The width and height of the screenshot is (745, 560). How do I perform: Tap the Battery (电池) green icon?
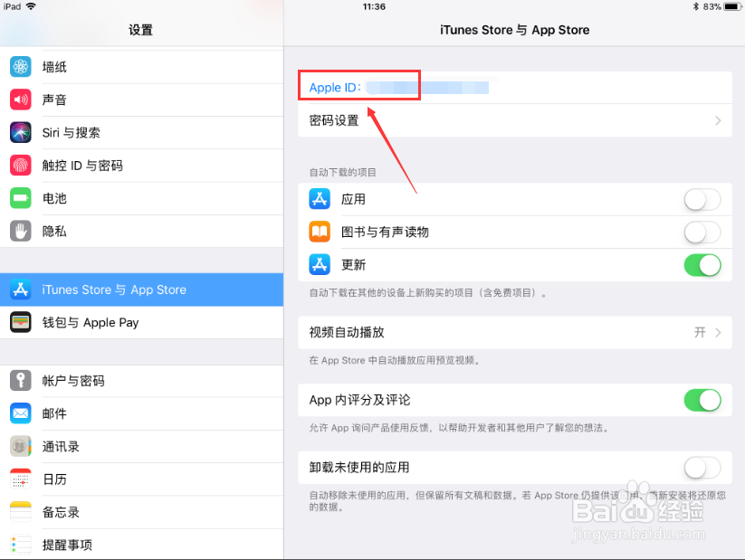point(21,198)
